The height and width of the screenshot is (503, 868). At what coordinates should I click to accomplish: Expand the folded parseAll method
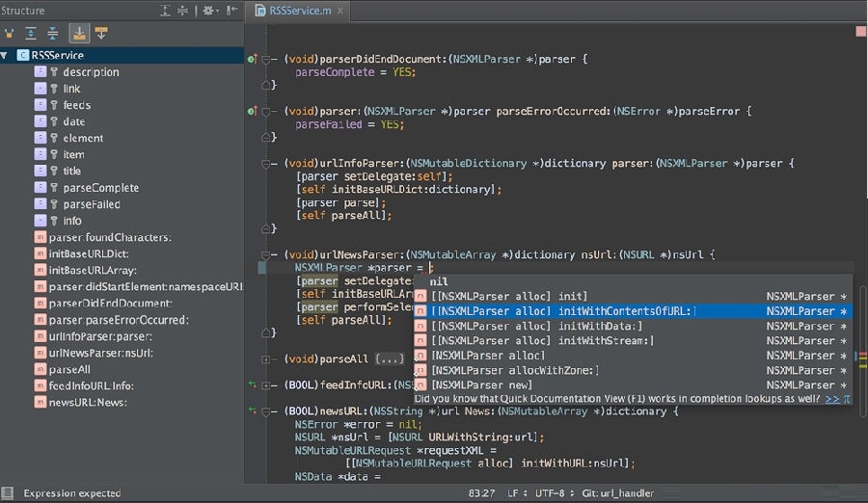(x=266, y=359)
